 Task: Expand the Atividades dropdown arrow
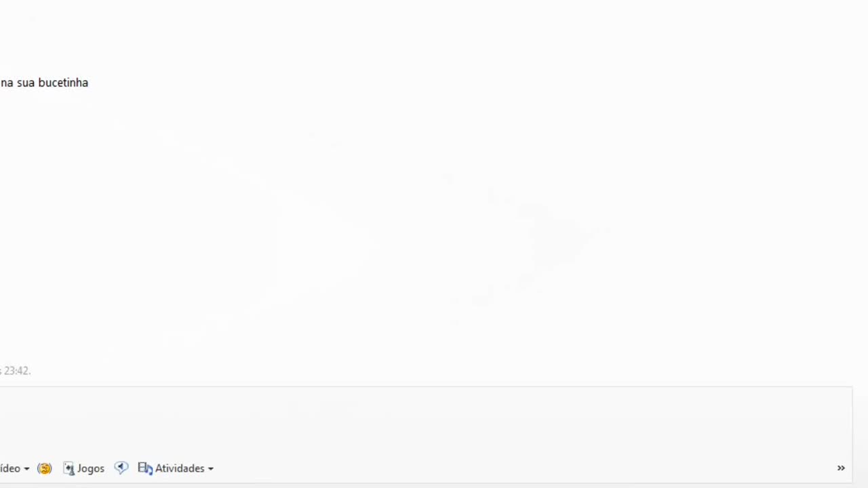click(210, 469)
